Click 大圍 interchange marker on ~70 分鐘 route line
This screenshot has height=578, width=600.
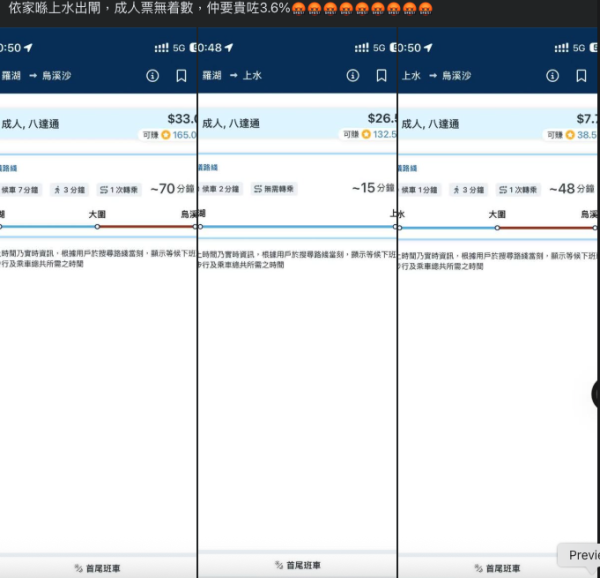[97, 227]
